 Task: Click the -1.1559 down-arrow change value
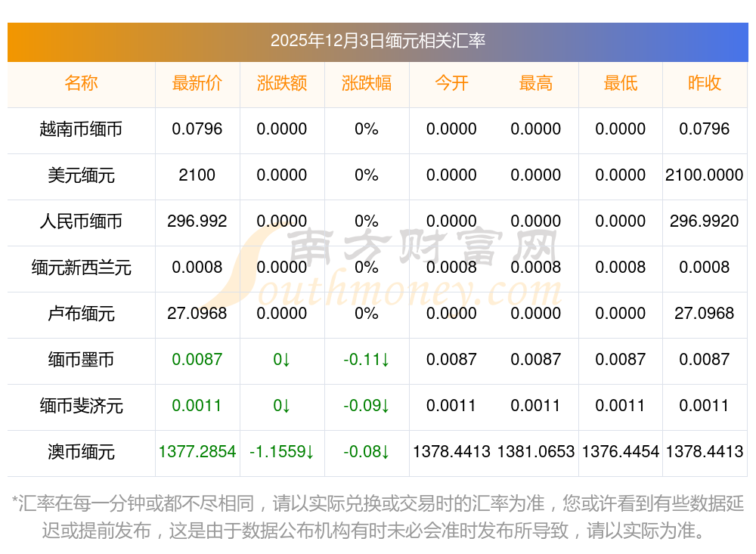[282, 452]
